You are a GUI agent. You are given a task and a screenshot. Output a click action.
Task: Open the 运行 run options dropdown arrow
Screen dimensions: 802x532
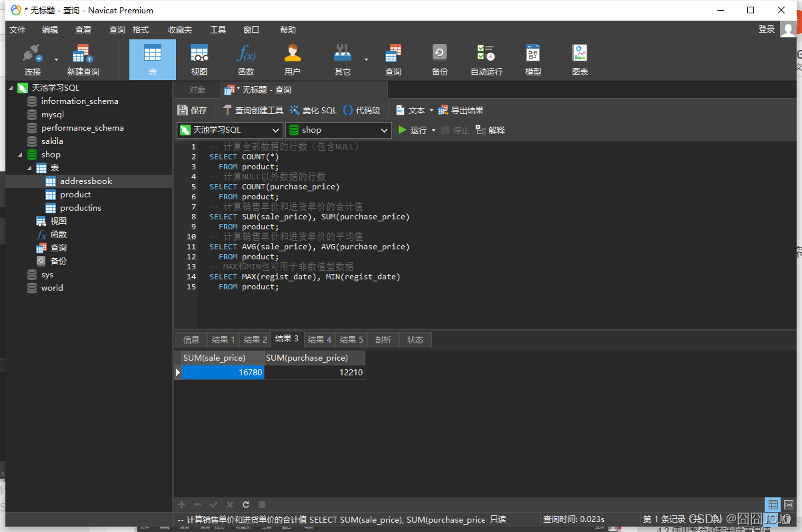[434, 131]
